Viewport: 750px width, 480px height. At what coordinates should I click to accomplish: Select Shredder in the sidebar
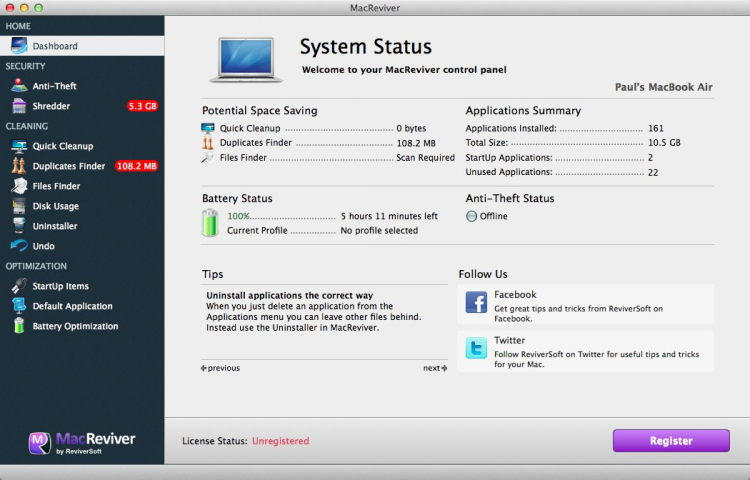click(x=51, y=106)
